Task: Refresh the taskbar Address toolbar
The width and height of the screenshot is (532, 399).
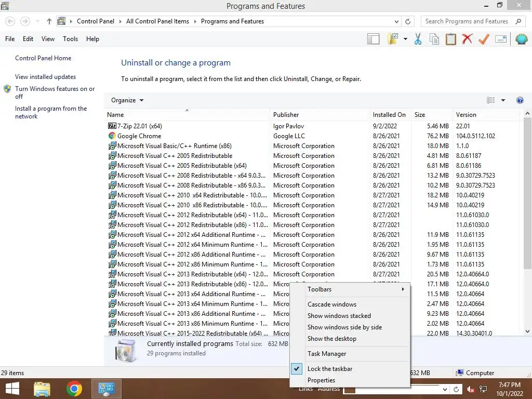Action: click(x=456, y=389)
